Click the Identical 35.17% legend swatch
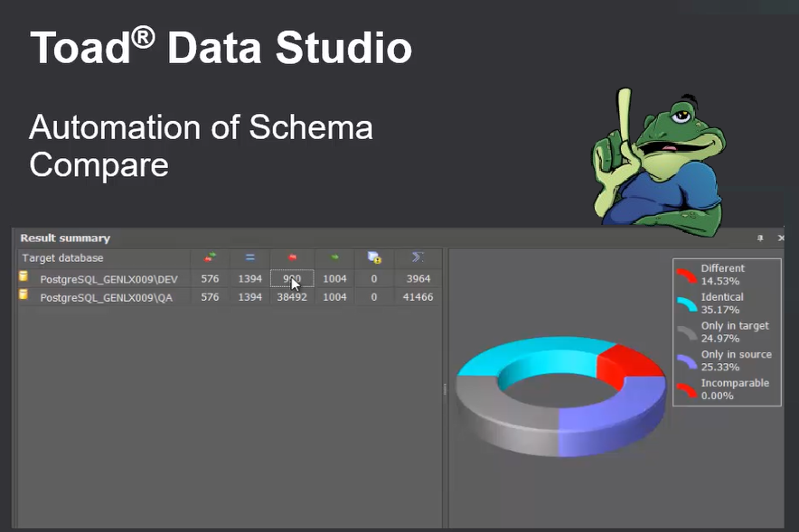799x532 pixels. pos(687,303)
